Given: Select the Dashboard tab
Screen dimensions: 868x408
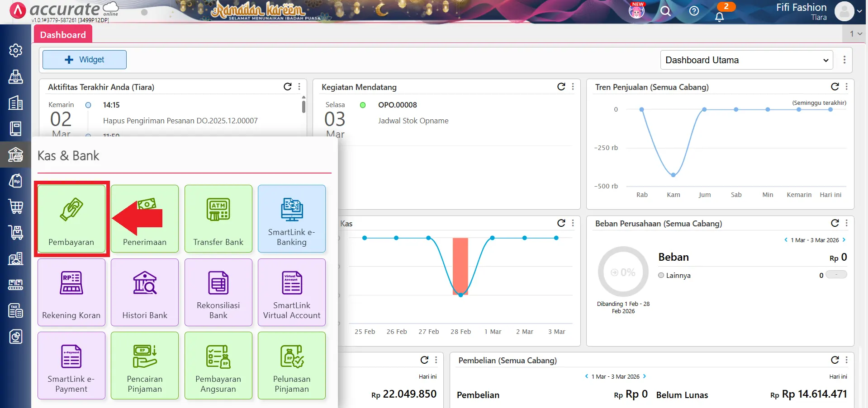Looking at the screenshot, I should 63,35.
